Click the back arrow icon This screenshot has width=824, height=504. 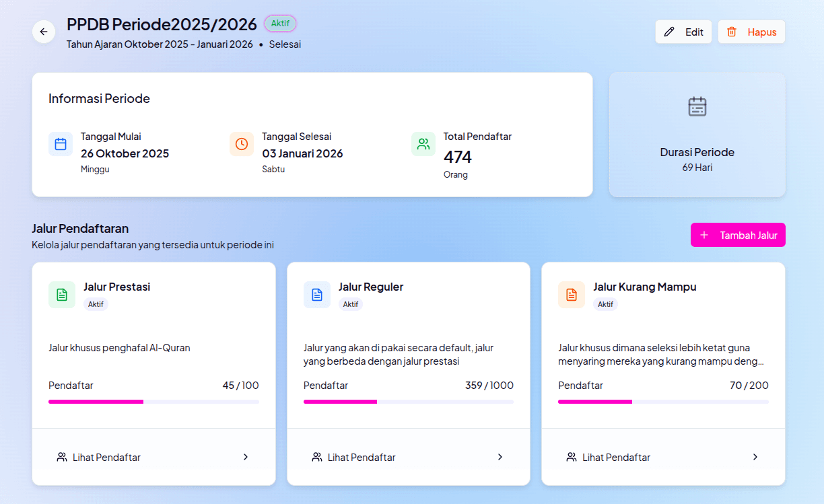(x=44, y=32)
